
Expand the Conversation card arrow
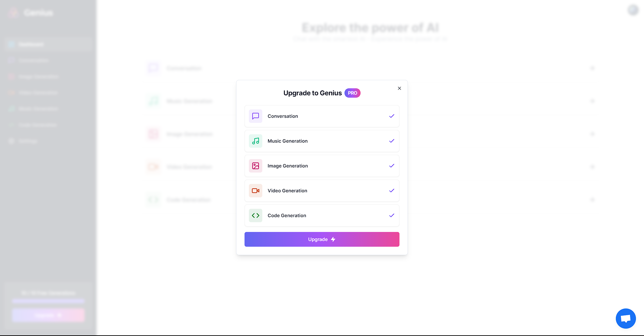coord(592,68)
